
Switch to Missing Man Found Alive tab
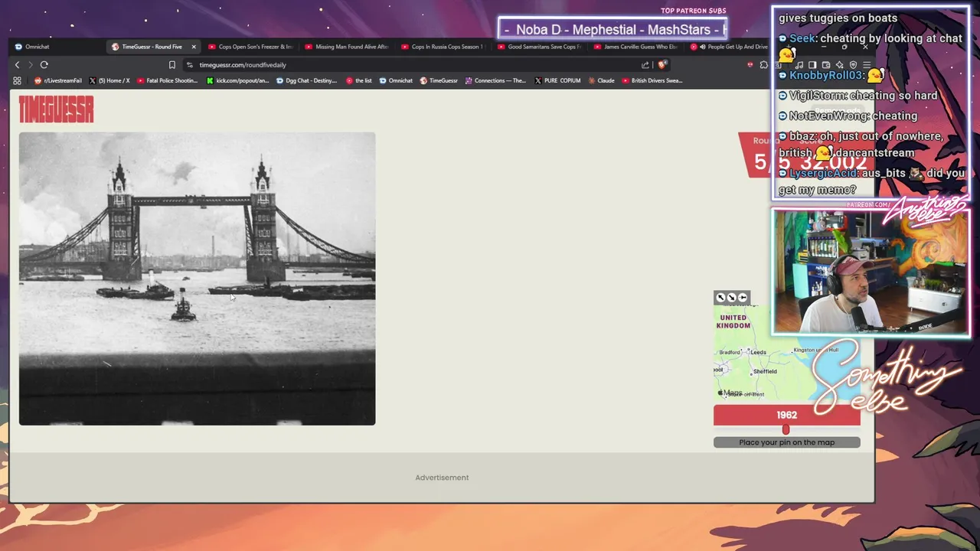point(347,47)
